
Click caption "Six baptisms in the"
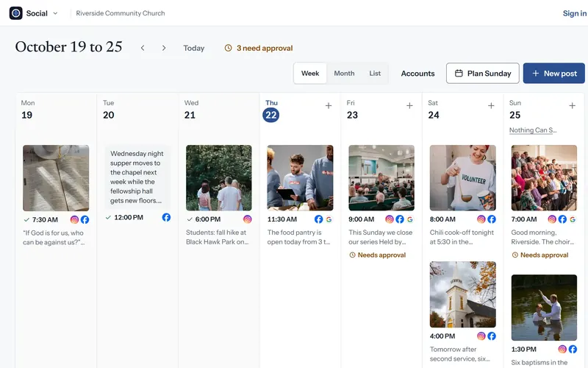(x=539, y=362)
